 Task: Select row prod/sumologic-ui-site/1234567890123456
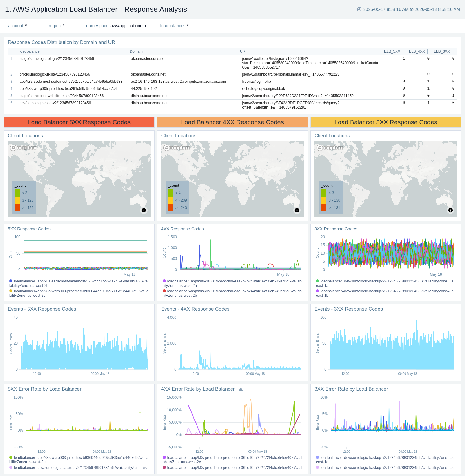tap(232, 74)
